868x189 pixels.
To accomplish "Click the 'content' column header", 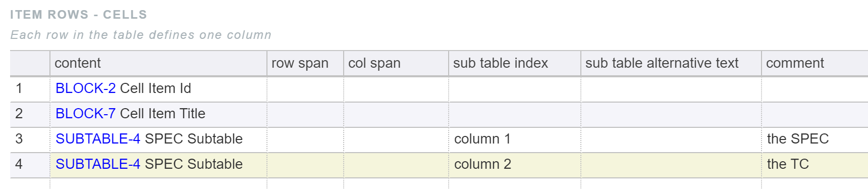I will click(x=158, y=63).
